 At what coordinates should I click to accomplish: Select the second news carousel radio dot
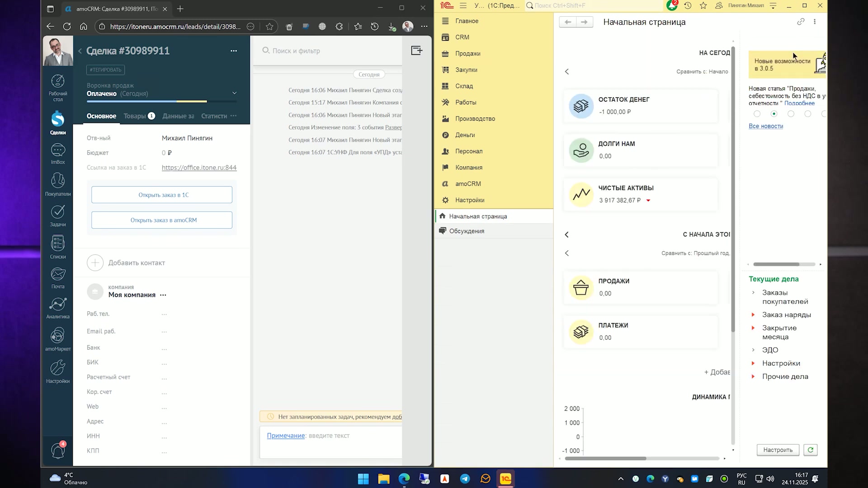coord(774,114)
